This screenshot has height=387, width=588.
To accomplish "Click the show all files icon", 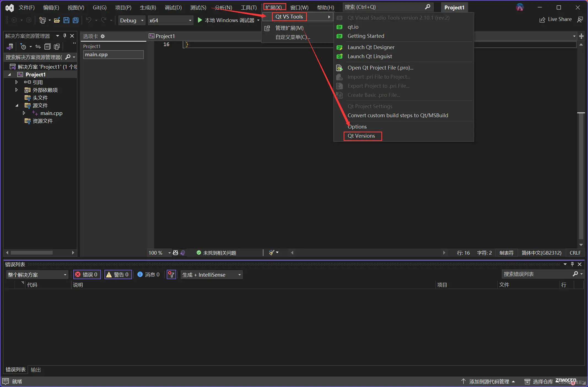I will [x=57, y=47].
